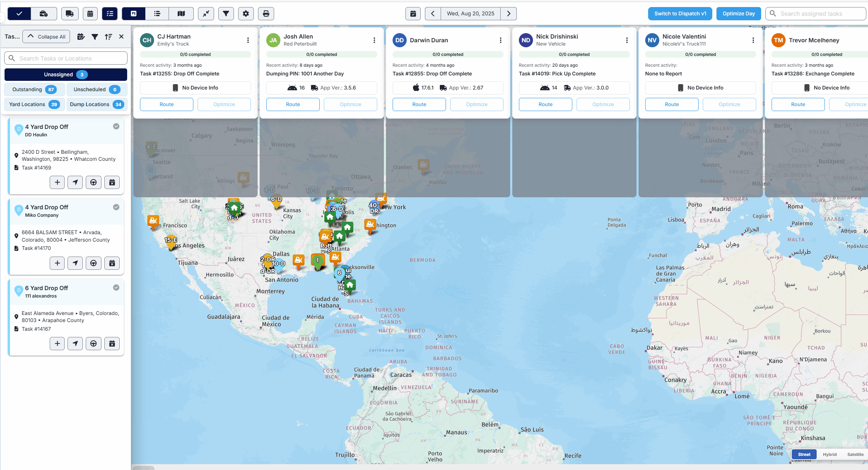Open the task sort order icon
Screen dimensions: 868x470
(x=108, y=36)
